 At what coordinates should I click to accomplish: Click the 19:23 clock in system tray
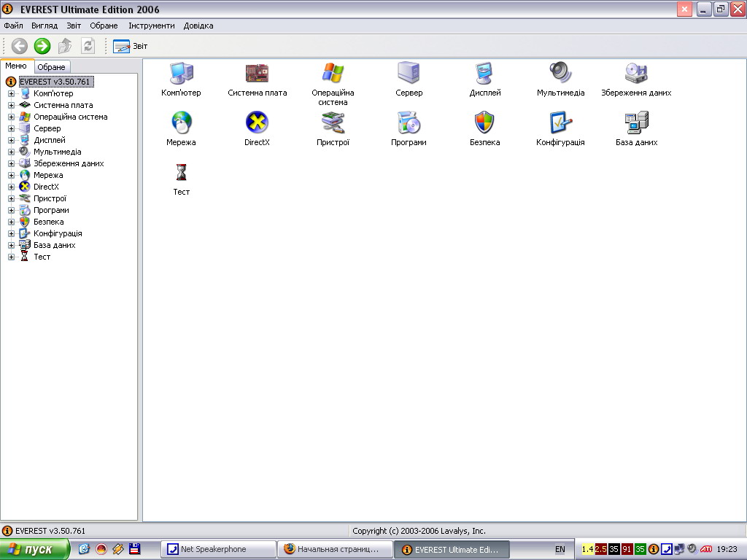(727, 550)
